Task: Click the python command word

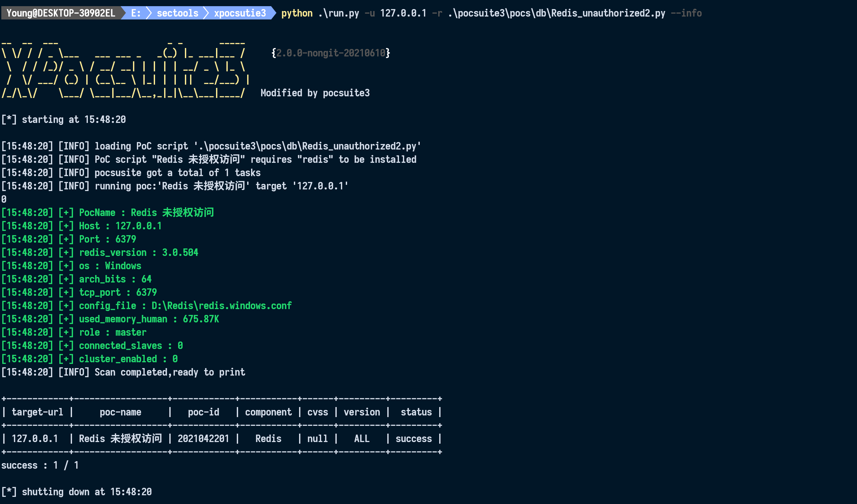Action: [296, 13]
